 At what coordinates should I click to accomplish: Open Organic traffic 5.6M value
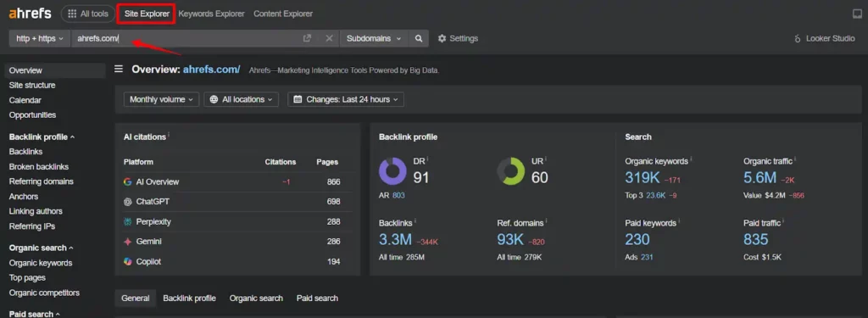tap(760, 177)
